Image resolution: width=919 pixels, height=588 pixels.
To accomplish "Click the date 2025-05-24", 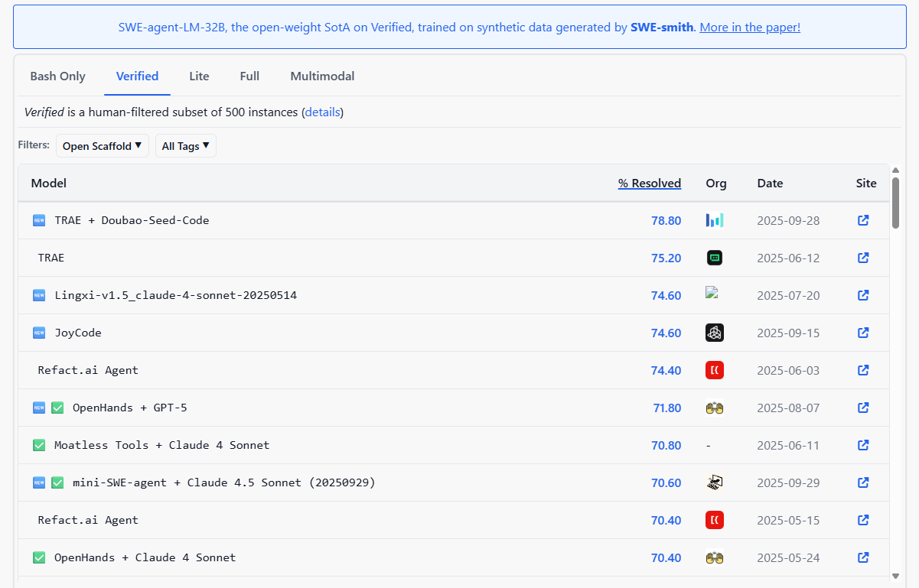I will coord(788,557).
